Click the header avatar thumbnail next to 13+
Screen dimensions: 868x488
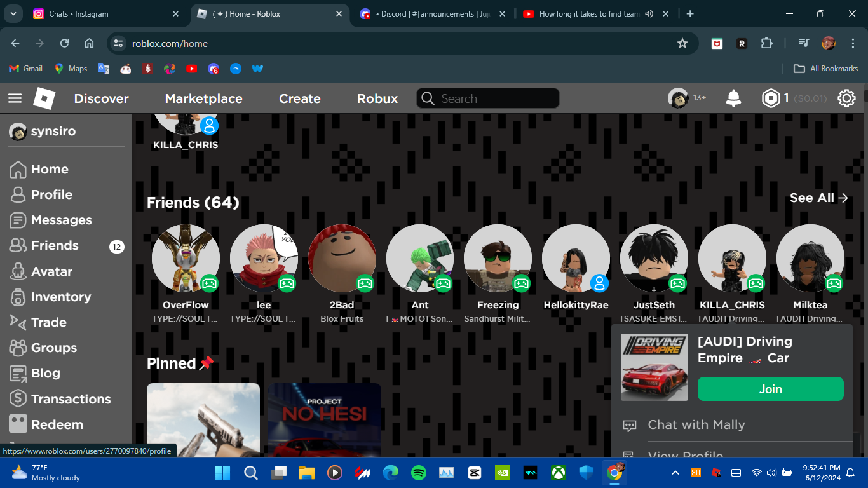[x=678, y=98]
